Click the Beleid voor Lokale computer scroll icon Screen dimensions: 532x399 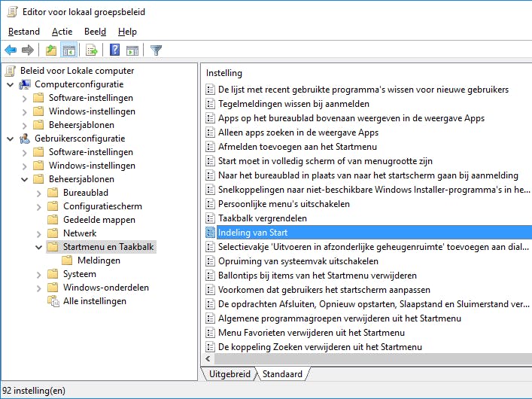[11, 71]
